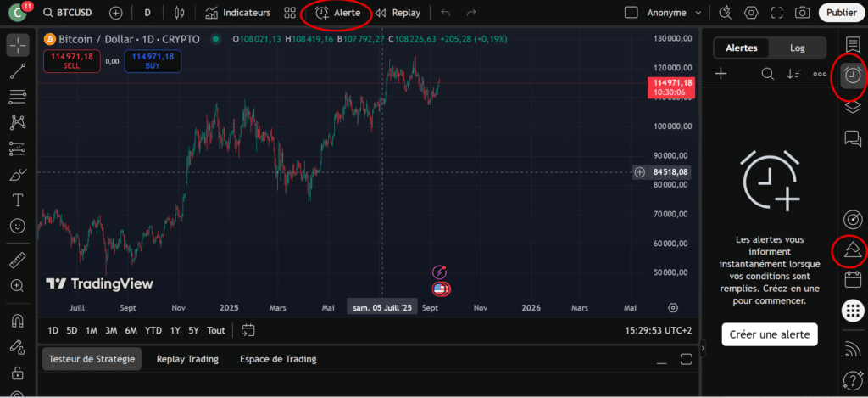Select the brush drawing tool

click(18, 175)
